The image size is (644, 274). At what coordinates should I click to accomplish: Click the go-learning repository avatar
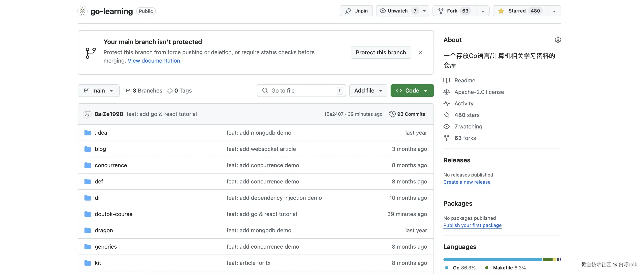82,11
